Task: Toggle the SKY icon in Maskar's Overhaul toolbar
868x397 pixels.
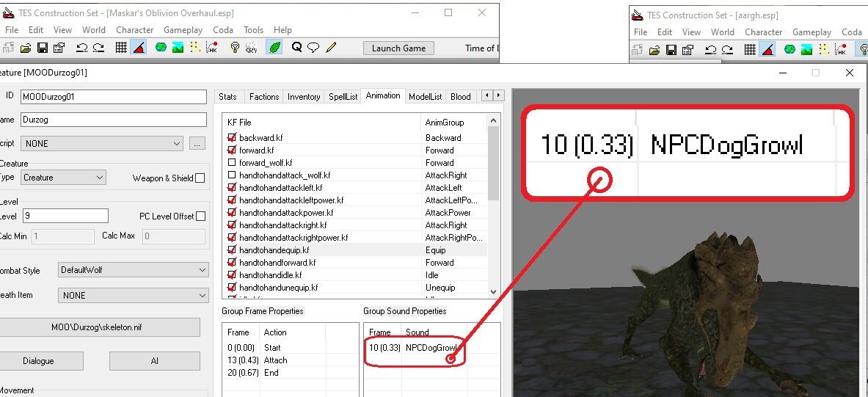Action: 252,48
